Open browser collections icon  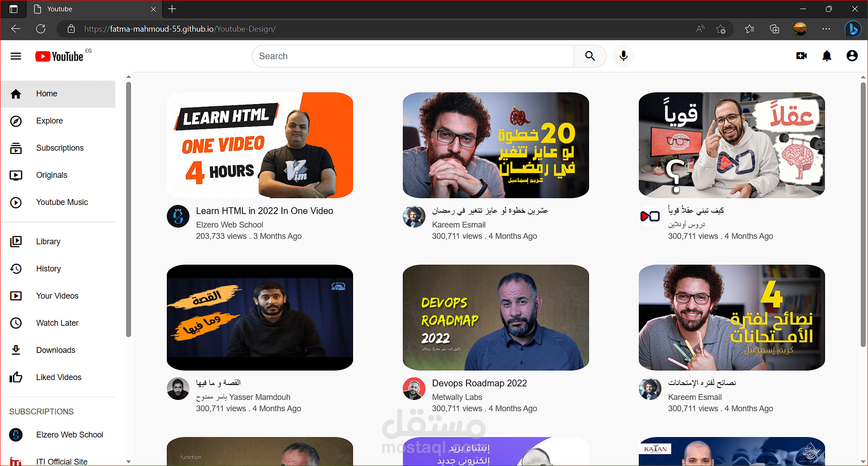[x=774, y=29]
